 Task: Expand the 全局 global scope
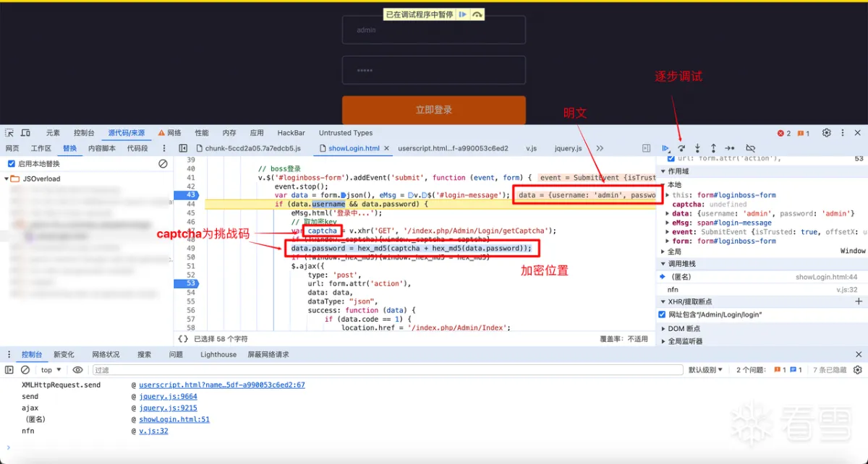(x=662, y=252)
